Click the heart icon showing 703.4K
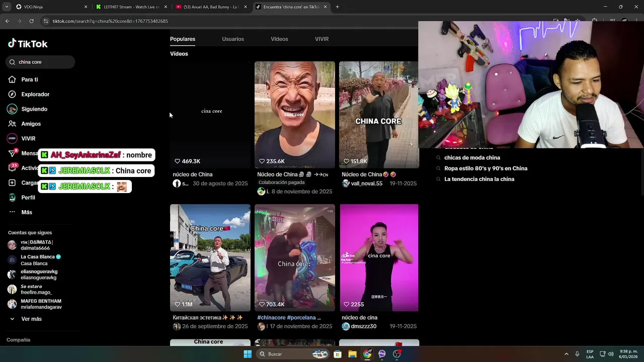 tap(262, 304)
